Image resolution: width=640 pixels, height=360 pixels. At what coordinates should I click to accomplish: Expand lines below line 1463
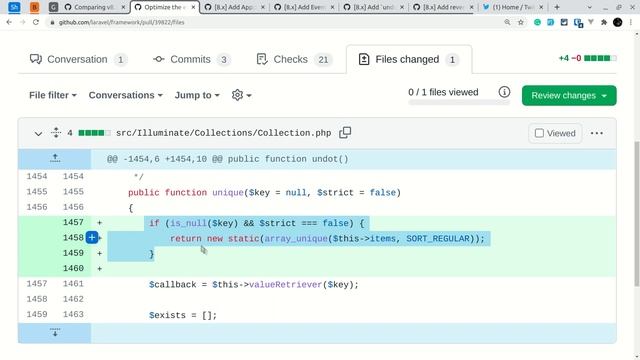tap(55, 333)
